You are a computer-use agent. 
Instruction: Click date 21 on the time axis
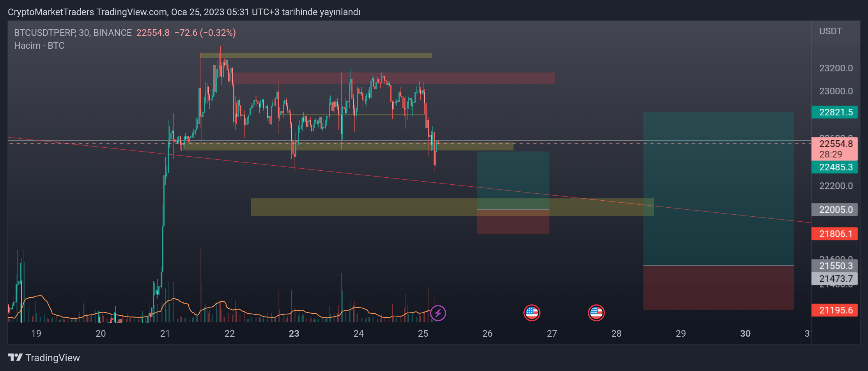click(165, 334)
